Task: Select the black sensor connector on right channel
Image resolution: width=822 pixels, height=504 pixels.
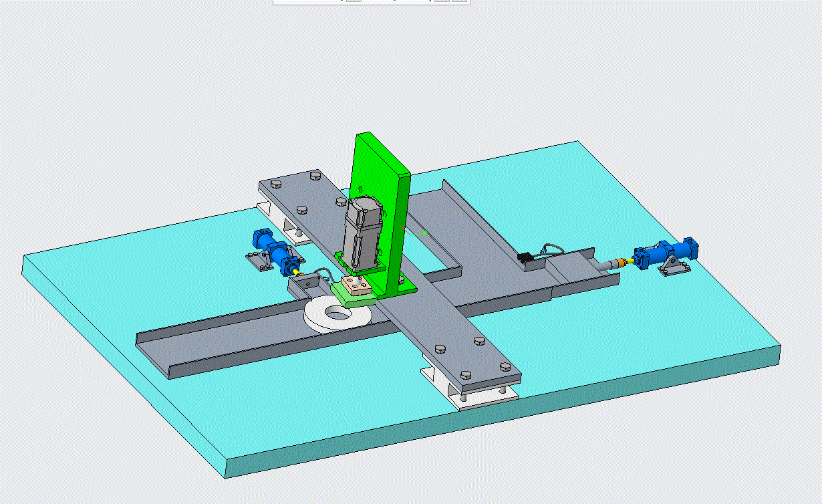Action: point(525,257)
